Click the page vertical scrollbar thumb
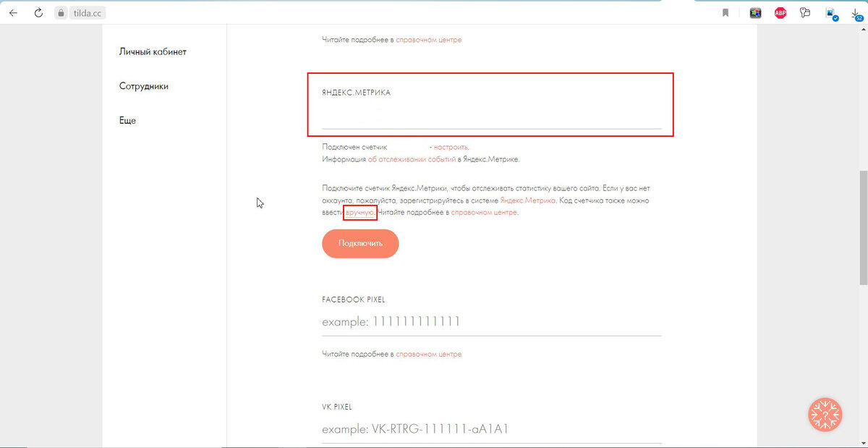The height and width of the screenshot is (448, 868). pos(863,228)
